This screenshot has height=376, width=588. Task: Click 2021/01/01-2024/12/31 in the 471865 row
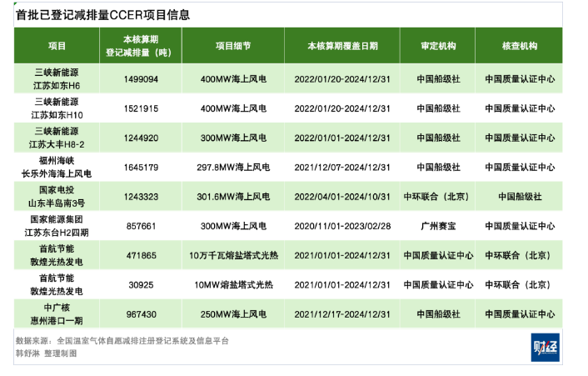pos(342,256)
